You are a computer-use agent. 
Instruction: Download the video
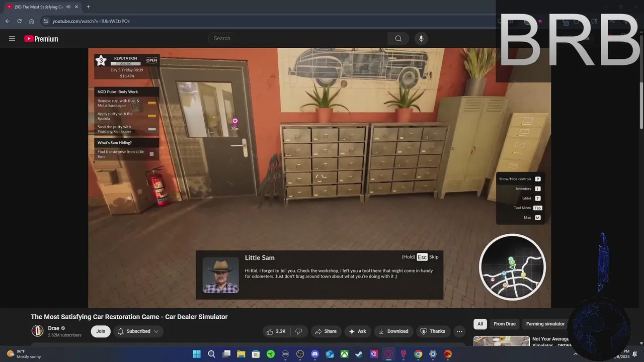coord(393,331)
